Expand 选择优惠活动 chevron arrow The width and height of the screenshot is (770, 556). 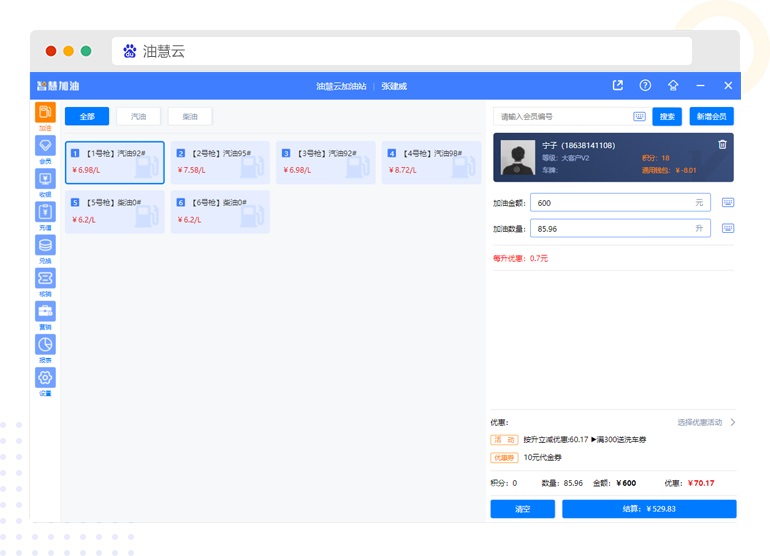(732, 422)
